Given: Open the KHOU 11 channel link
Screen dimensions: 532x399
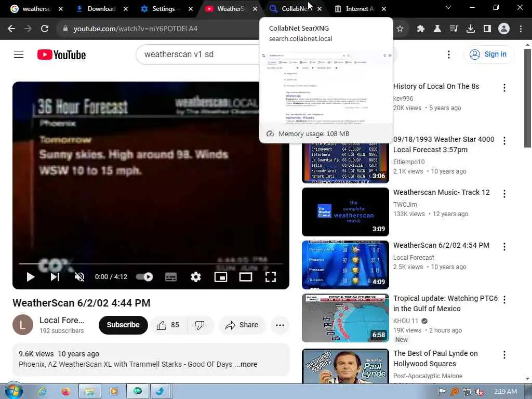Looking at the screenshot, I should [406, 321].
